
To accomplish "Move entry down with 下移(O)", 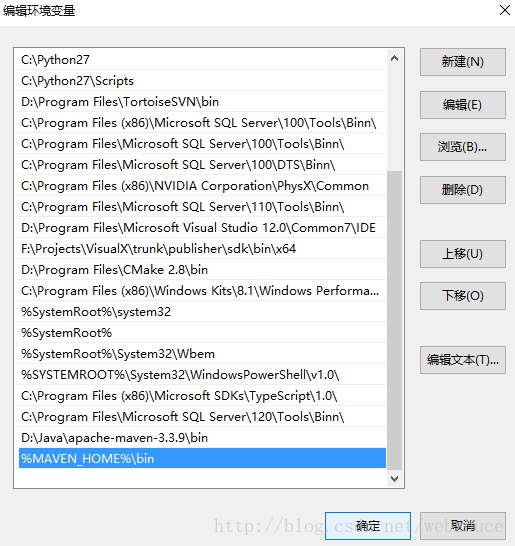I will pyautogui.click(x=462, y=296).
